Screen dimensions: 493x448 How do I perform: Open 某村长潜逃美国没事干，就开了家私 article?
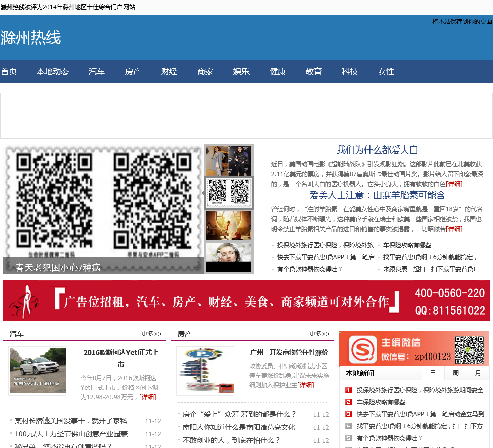pyautogui.click(x=71, y=421)
